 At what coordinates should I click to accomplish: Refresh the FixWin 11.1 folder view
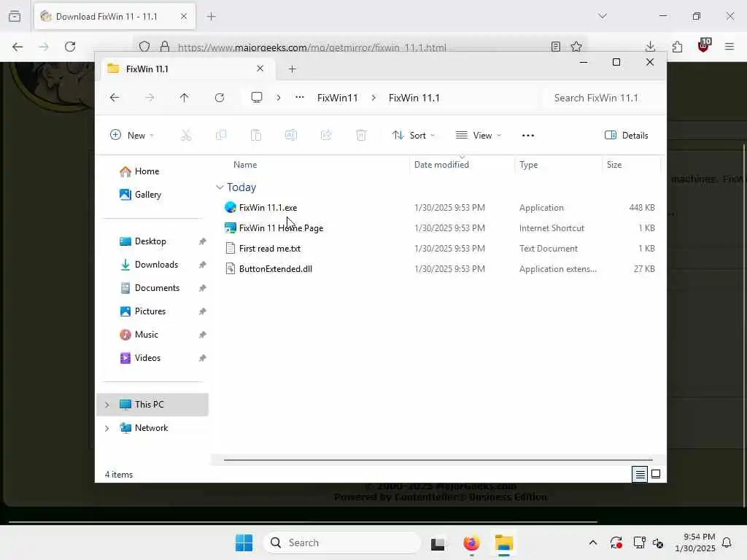click(219, 98)
